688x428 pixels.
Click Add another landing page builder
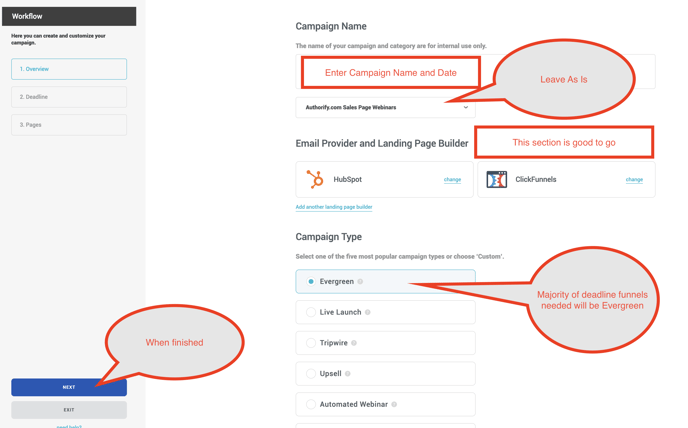(x=334, y=207)
